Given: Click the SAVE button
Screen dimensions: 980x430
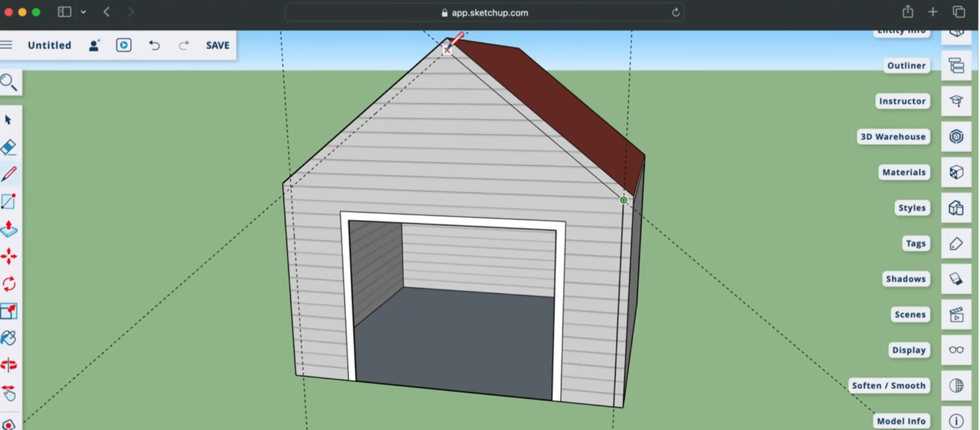Looking at the screenshot, I should (x=218, y=45).
